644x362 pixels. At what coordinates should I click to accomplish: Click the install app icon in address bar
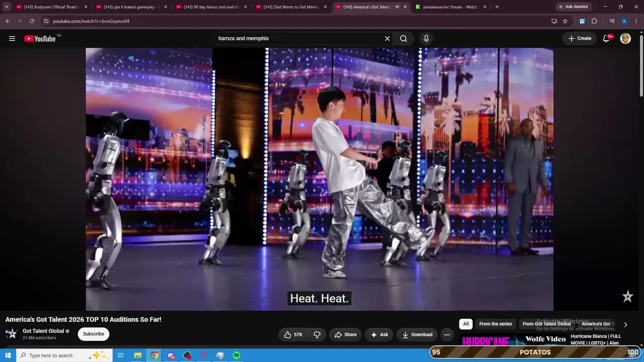[x=554, y=21]
